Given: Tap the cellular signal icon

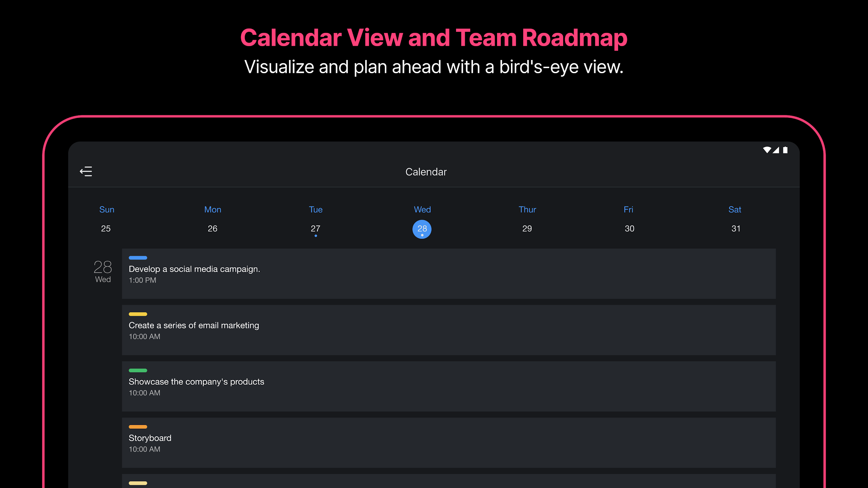Looking at the screenshot, I should point(776,150).
